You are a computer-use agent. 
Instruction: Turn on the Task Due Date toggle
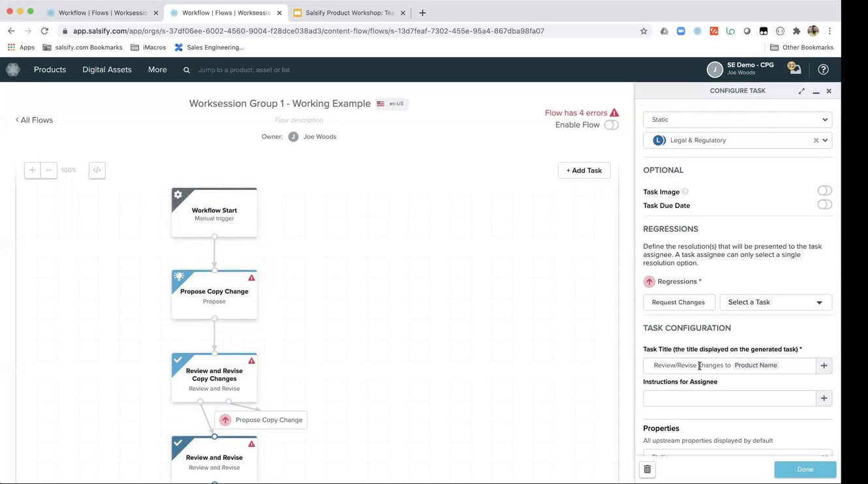pos(824,204)
